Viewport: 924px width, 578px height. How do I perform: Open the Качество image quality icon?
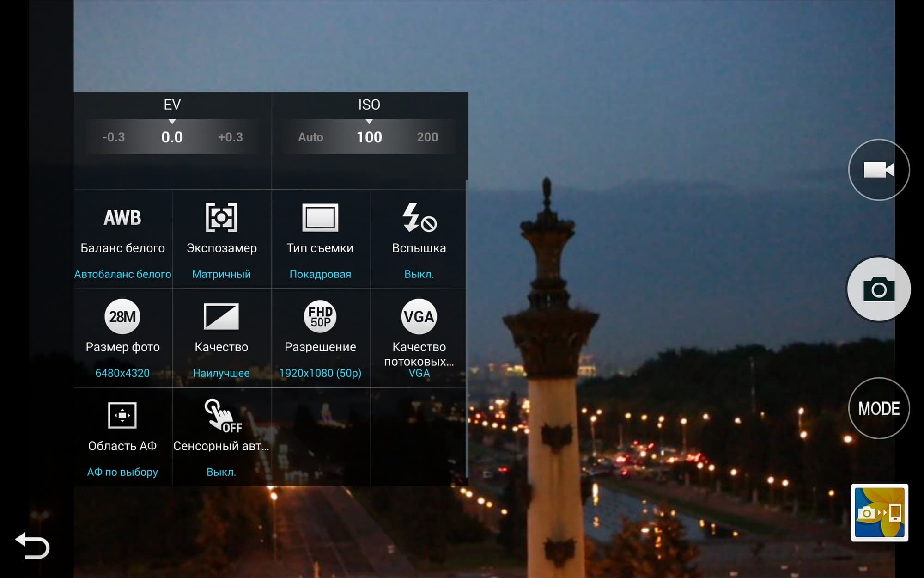(x=221, y=317)
